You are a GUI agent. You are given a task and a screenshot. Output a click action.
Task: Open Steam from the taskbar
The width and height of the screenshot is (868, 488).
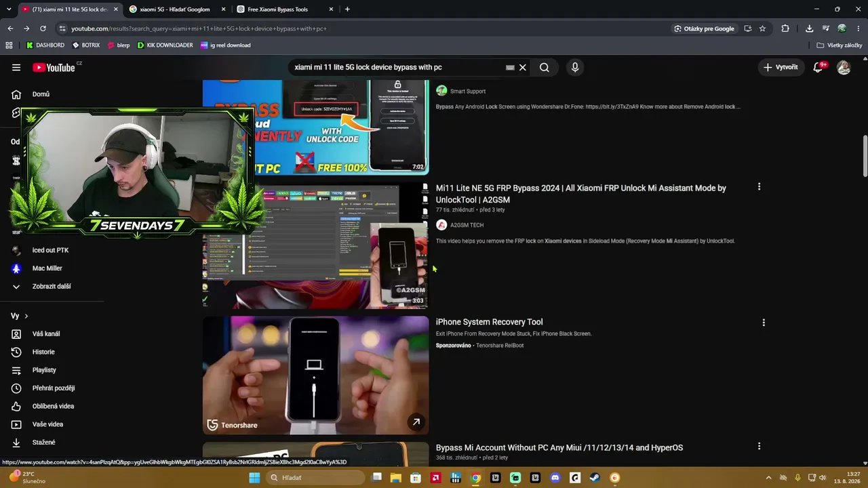click(x=595, y=478)
